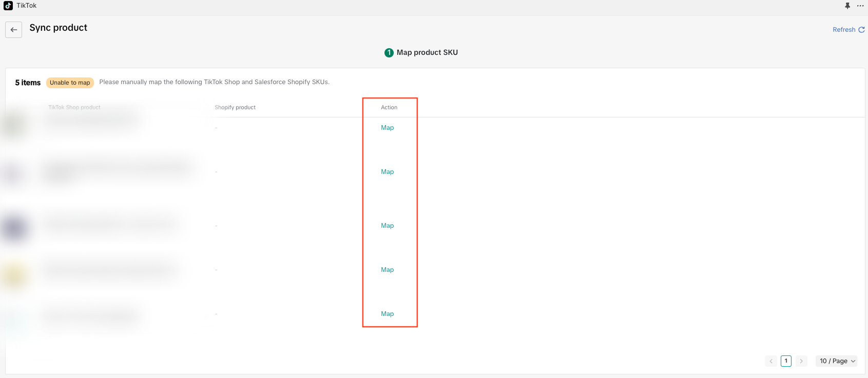Click the TikTok title text beside the logo
The height and width of the screenshot is (378, 868).
(x=26, y=6)
